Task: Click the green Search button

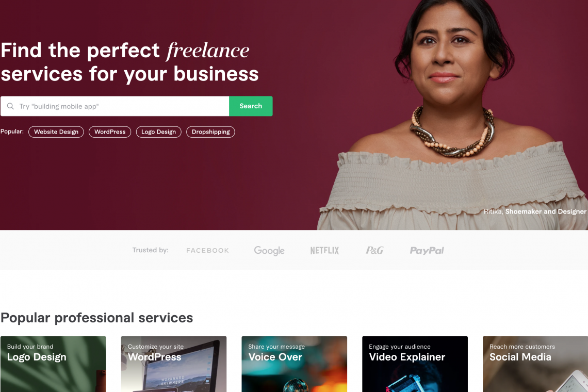Action: [251, 106]
